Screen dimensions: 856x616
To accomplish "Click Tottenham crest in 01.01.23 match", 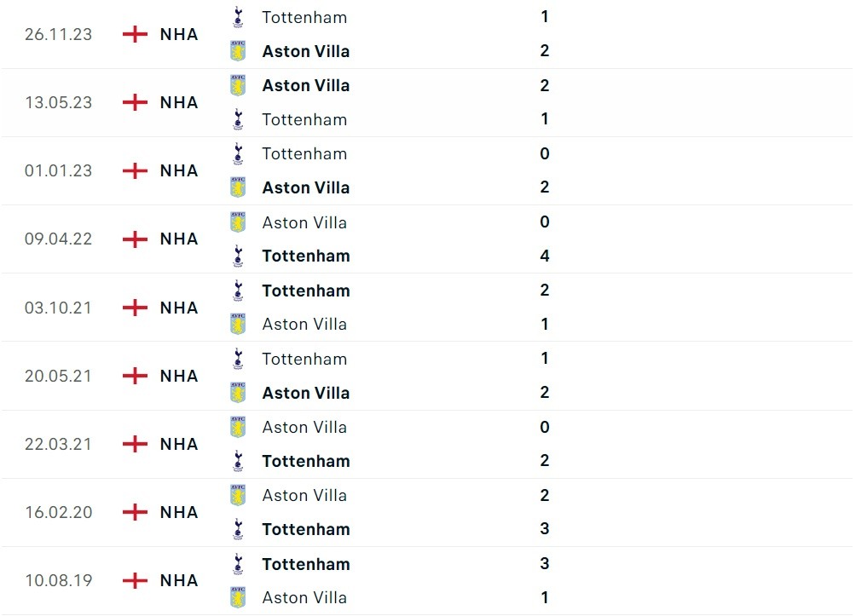I will (238, 153).
